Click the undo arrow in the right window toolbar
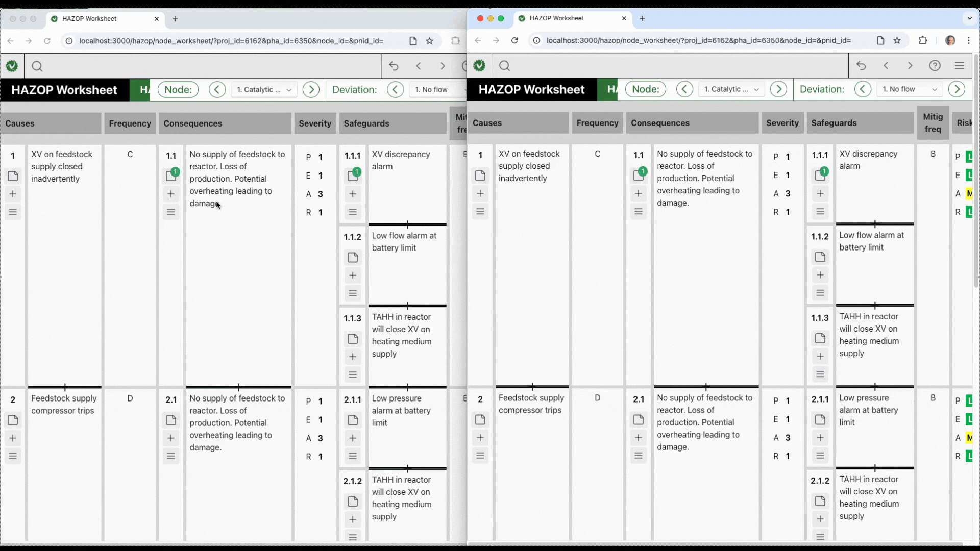Viewport: 980px width, 551px height. pyautogui.click(x=861, y=66)
